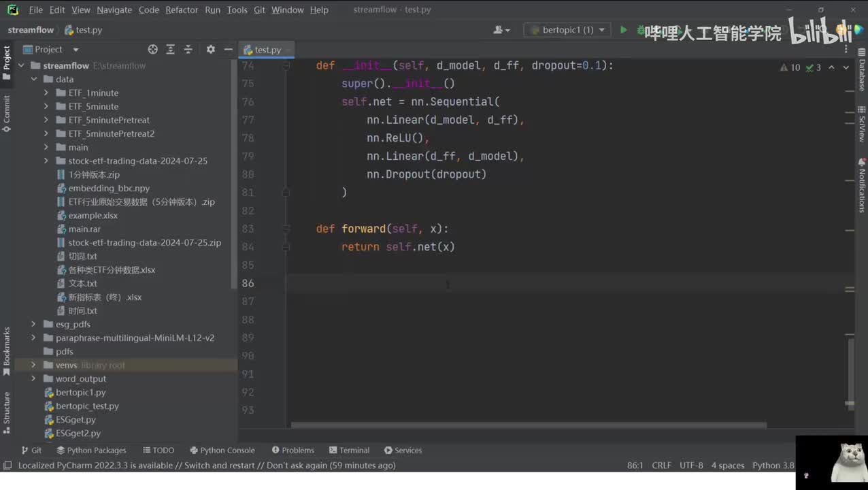The width and height of the screenshot is (868, 490).
Task: Select bertopic1.py file in tree
Action: (80, 393)
